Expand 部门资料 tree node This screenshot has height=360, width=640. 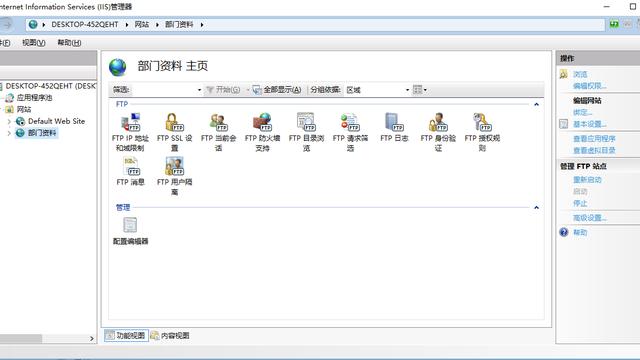pyautogui.click(x=9, y=133)
